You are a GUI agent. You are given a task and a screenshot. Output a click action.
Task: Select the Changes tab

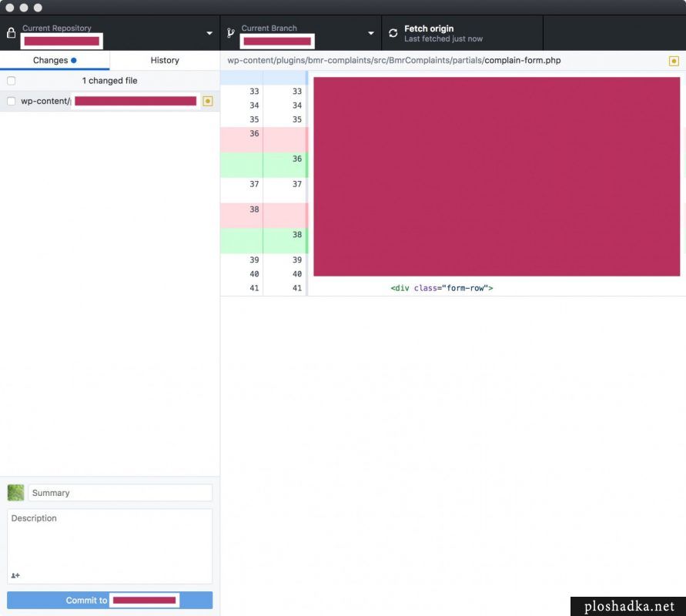click(55, 60)
